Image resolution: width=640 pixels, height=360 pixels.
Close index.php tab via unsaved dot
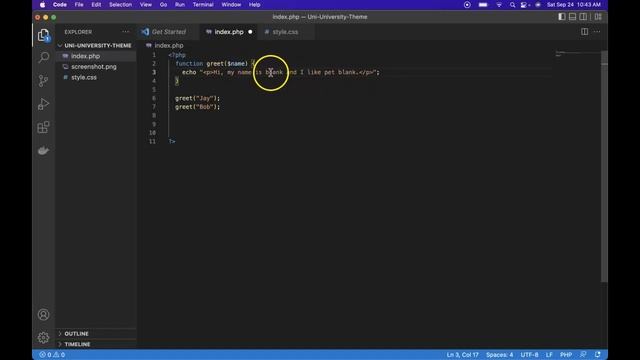click(250, 32)
